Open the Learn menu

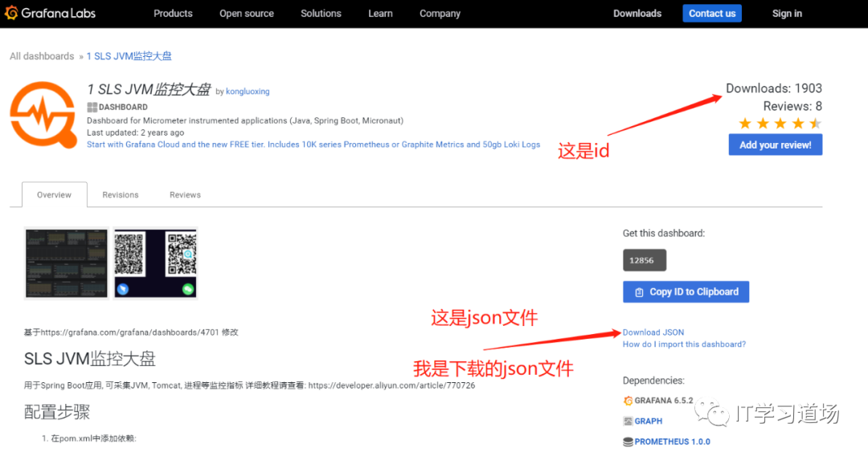click(380, 14)
